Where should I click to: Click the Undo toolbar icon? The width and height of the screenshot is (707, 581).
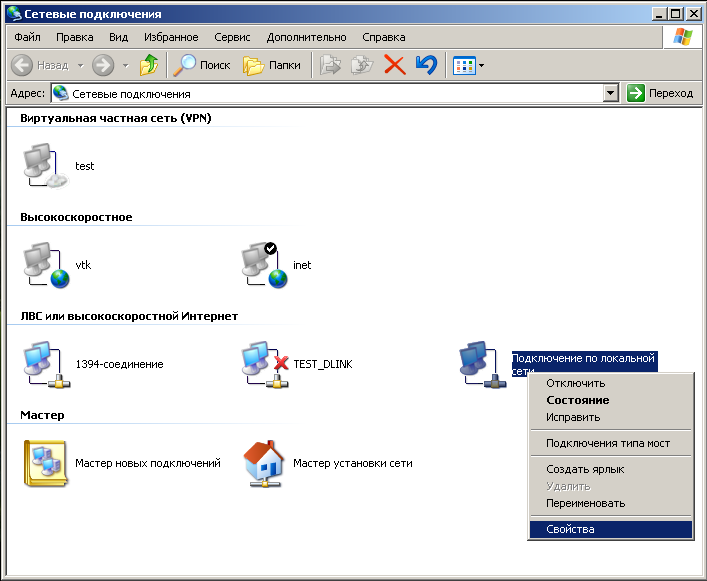[x=426, y=65]
